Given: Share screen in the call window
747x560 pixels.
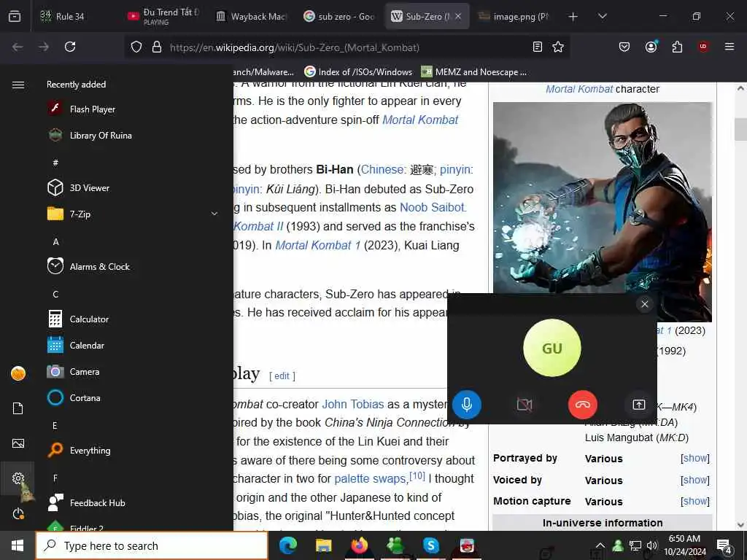Looking at the screenshot, I should point(639,404).
